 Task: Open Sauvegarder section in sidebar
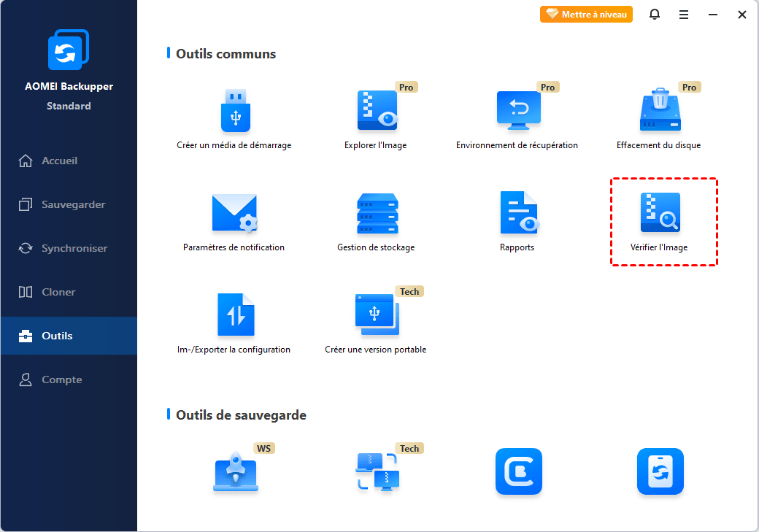[x=69, y=204]
